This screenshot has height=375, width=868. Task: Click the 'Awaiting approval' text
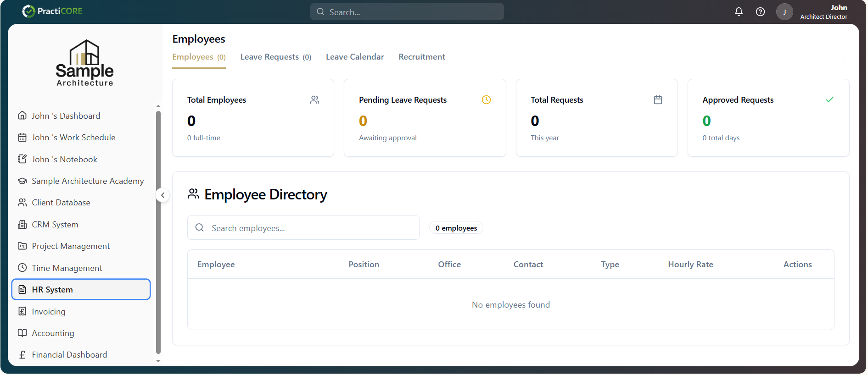tap(388, 138)
